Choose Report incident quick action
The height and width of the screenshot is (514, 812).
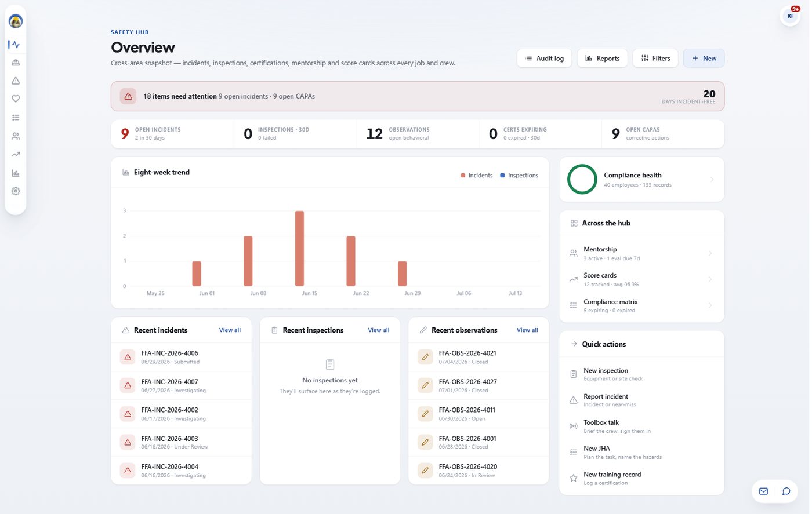[641, 400]
